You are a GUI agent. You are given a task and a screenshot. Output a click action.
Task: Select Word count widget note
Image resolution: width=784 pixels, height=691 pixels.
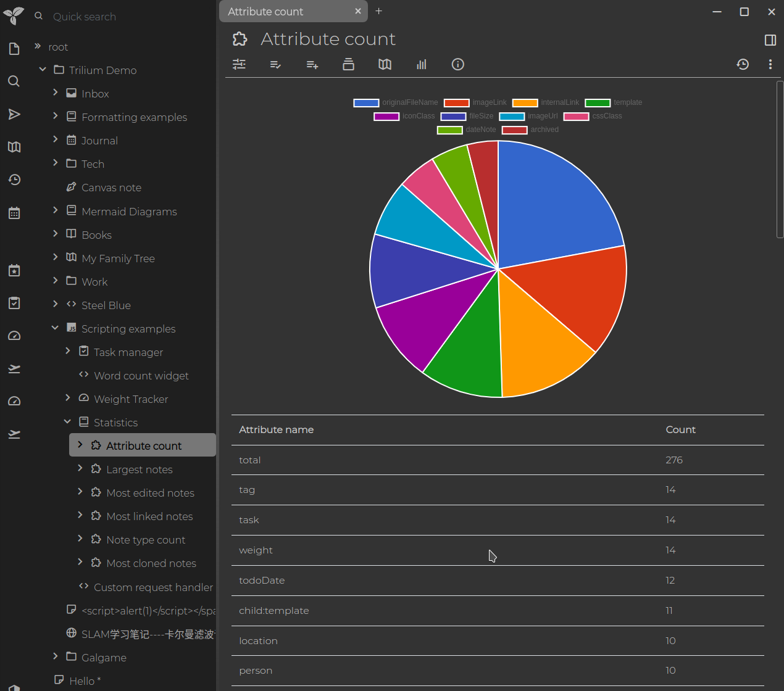pos(141,376)
